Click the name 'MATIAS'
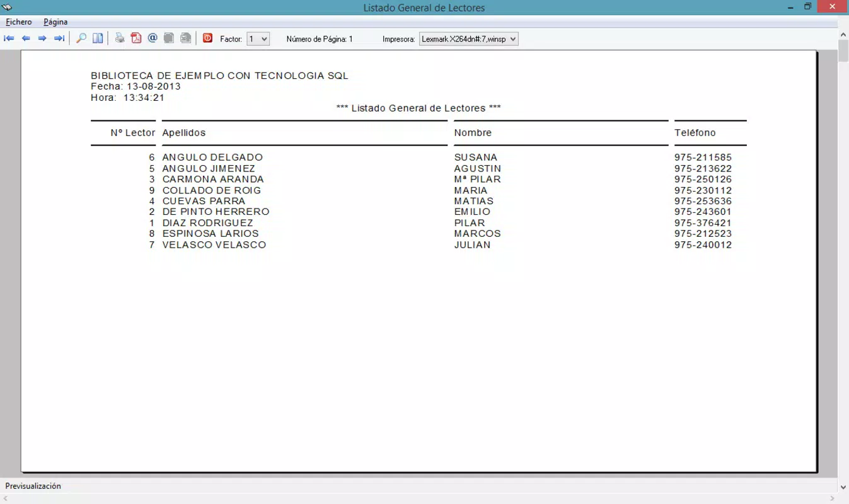 tap(474, 201)
